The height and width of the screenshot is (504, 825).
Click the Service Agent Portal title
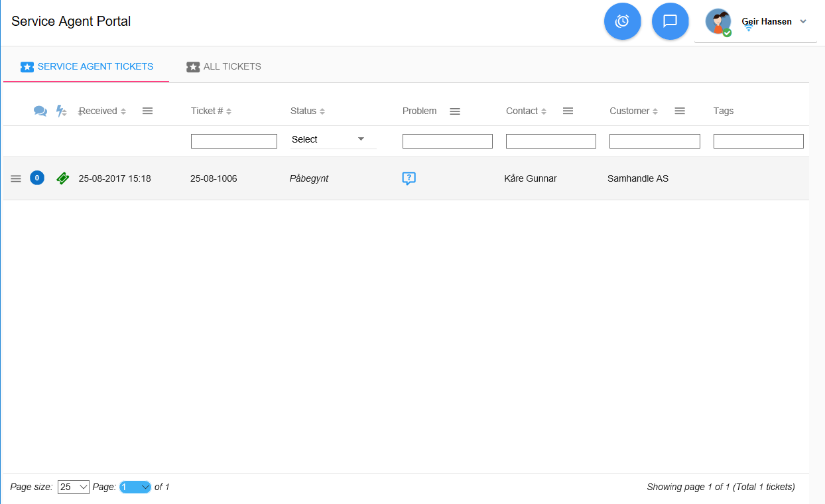tap(71, 21)
